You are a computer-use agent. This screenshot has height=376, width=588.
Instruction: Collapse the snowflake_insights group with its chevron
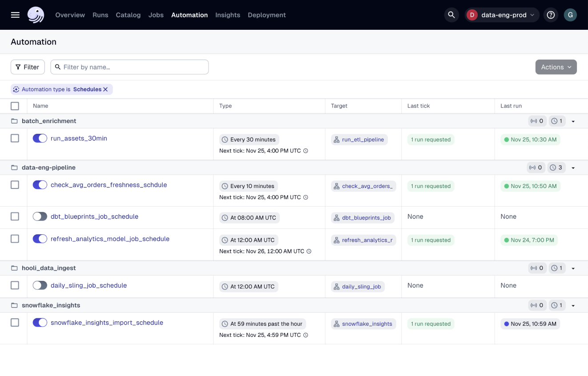click(573, 305)
